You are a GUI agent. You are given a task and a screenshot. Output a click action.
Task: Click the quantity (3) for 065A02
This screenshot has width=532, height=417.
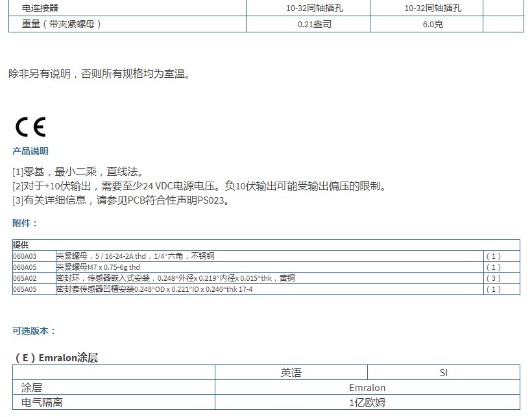(494, 278)
